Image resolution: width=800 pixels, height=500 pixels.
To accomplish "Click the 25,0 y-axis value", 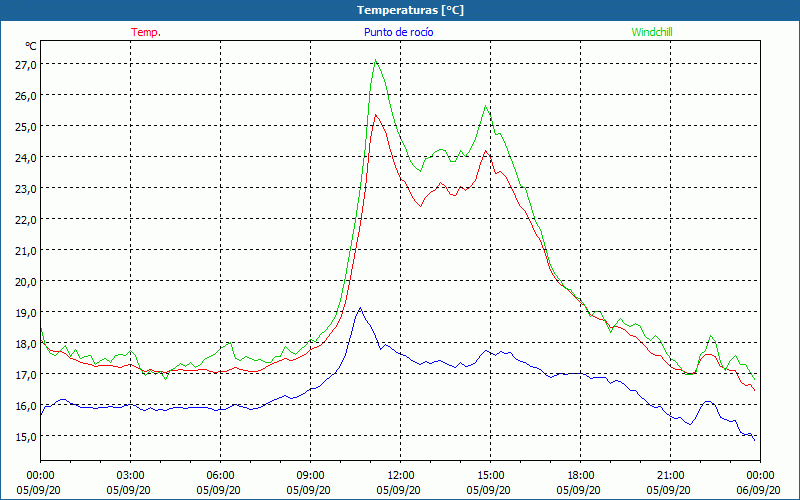I will (x=25, y=126).
